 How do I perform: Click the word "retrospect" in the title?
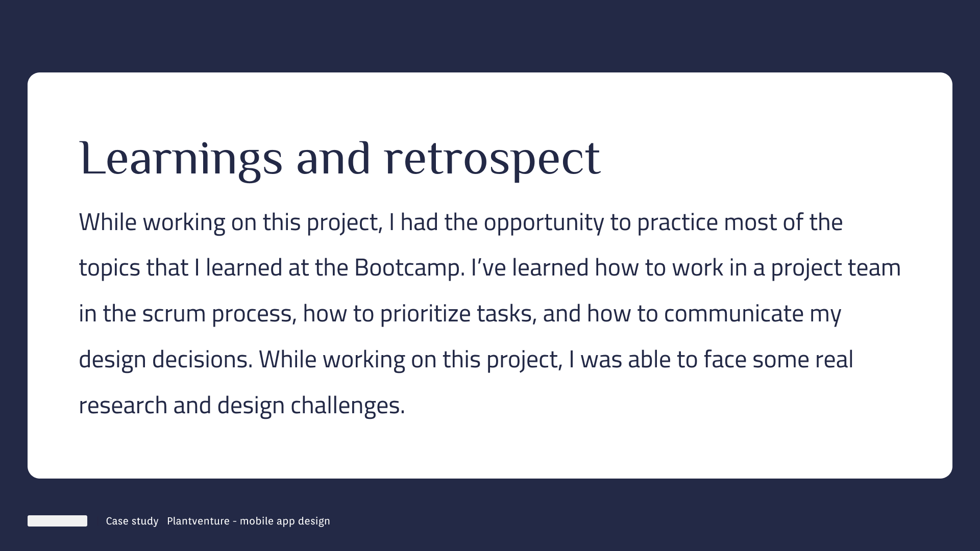pos(492,159)
